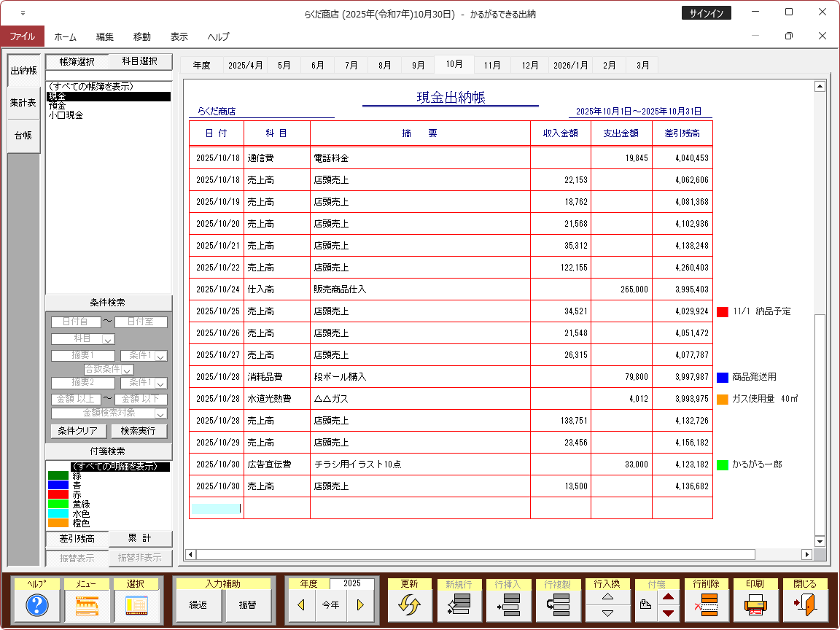Move row up with 行入換 arrow
Image resolution: width=840 pixels, height=630 pixels.
click(x=607, y=596)
